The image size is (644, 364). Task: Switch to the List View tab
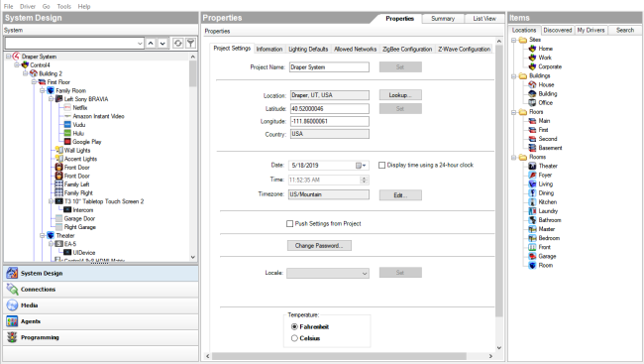[x=484, y=19]
